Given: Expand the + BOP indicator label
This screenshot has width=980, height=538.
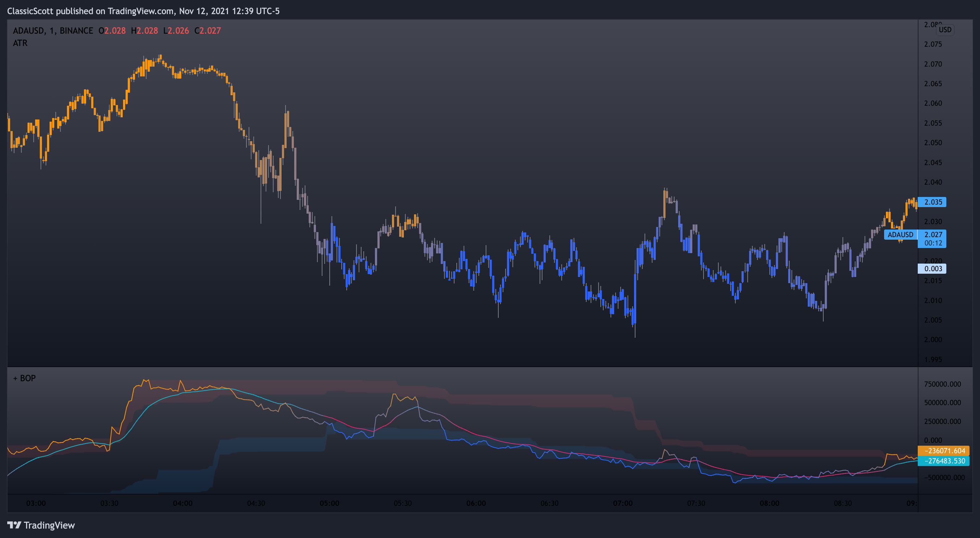Looking at the screenshot, I should pyautogui.click(x=24, y=378).
